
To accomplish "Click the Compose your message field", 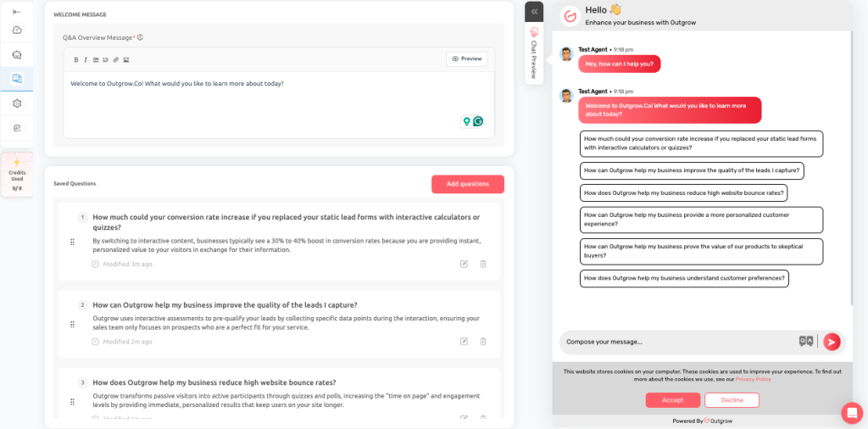I will coord(679,342).
